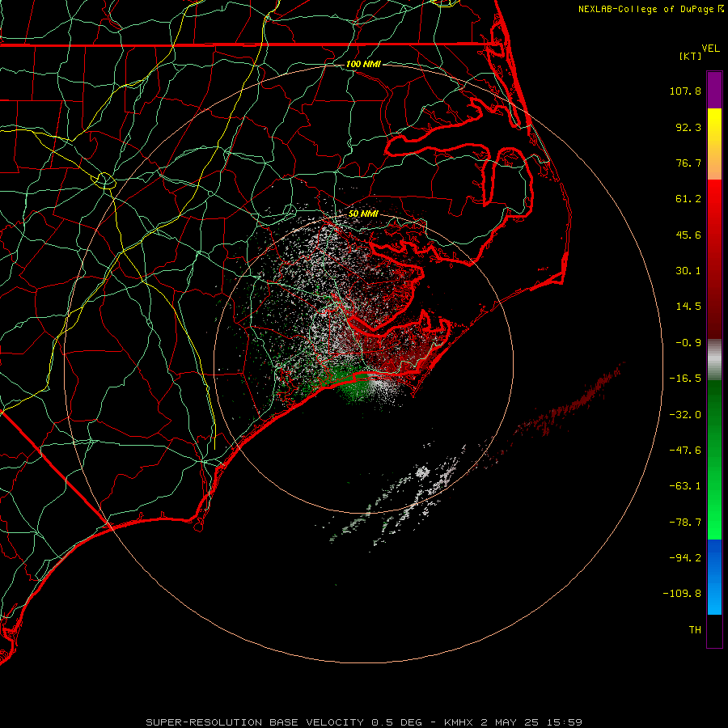The height and width of the screenshot is (728, 728).
Task: Click the 50 NMI range ring label
Action: pyautogui.click(x=363, y=214)
